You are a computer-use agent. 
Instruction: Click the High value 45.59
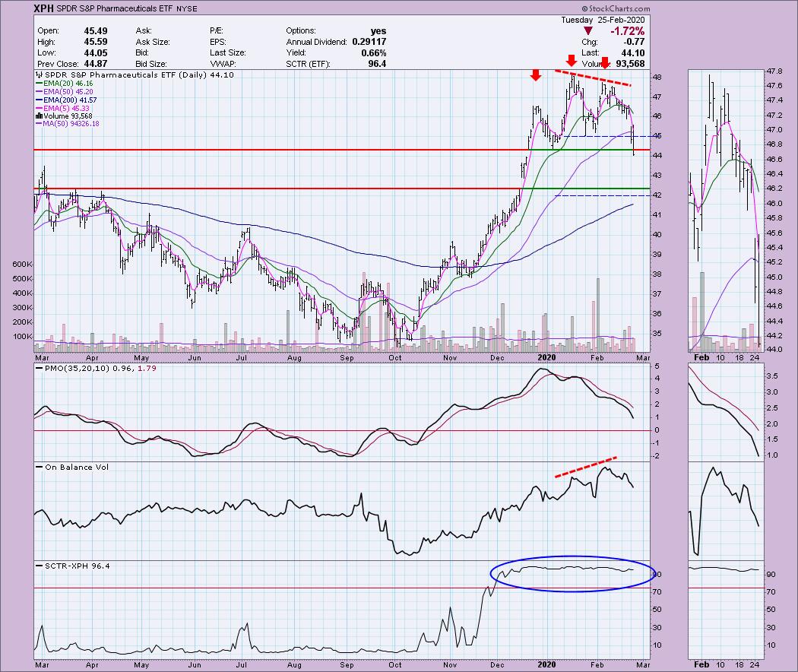[x=96, y=42]
